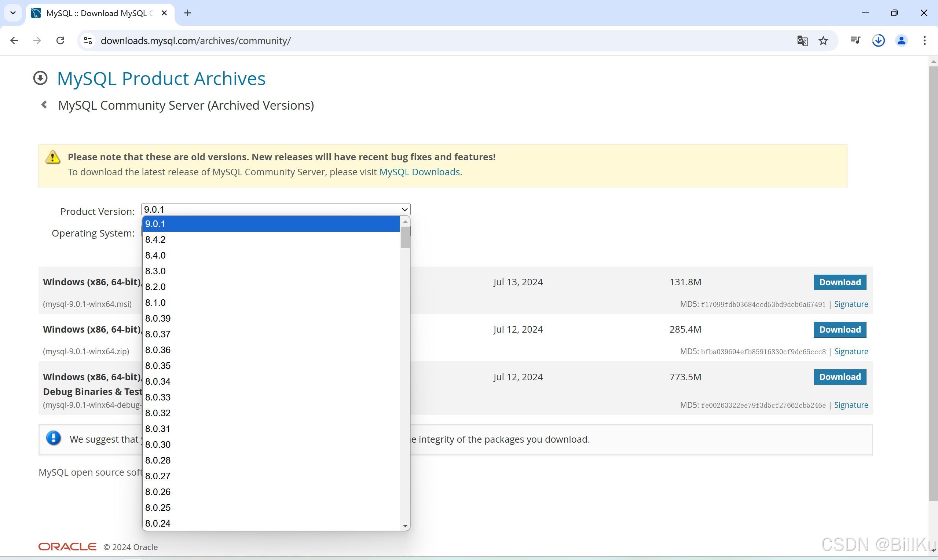This screenshot has height=560, width=938.
Task: Open the browser downloads icon
Action: coord(878,40)
